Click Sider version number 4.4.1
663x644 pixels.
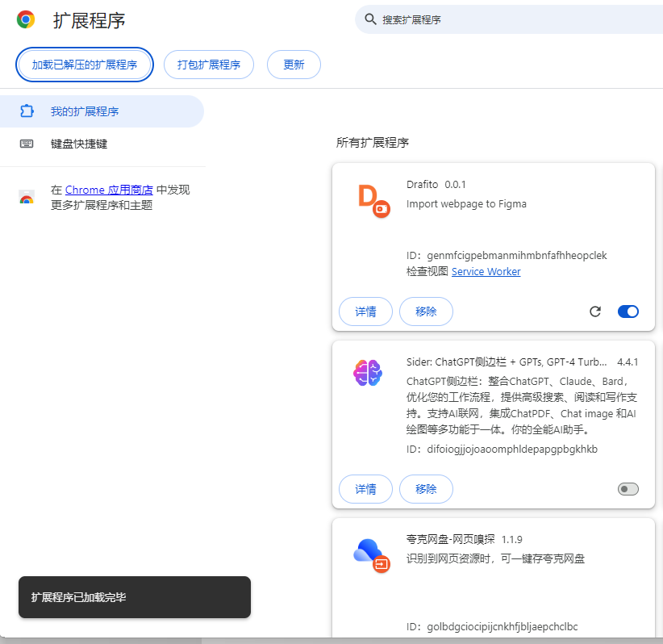pos(628,362)
